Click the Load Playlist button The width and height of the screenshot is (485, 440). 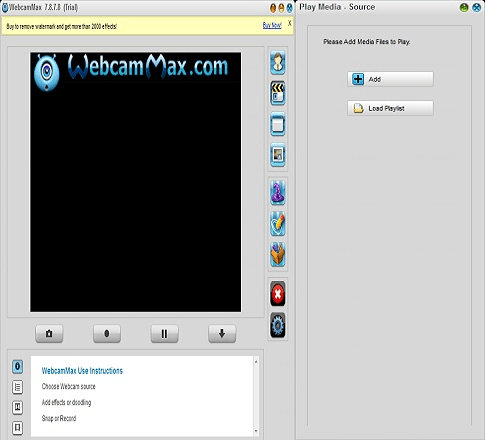(390, 108)
